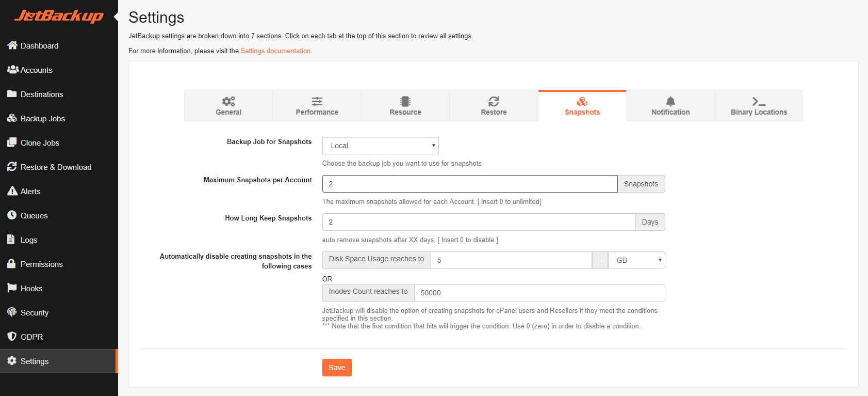Click the Logs document icon
The image size is (868, 396).
pos(11,240)
